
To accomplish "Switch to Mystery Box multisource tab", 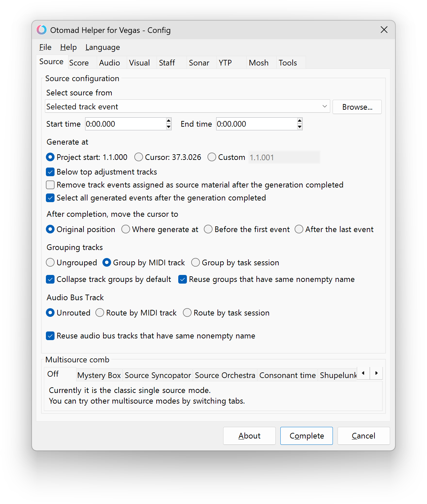I will pyautogui.click(x=99, y=375).
